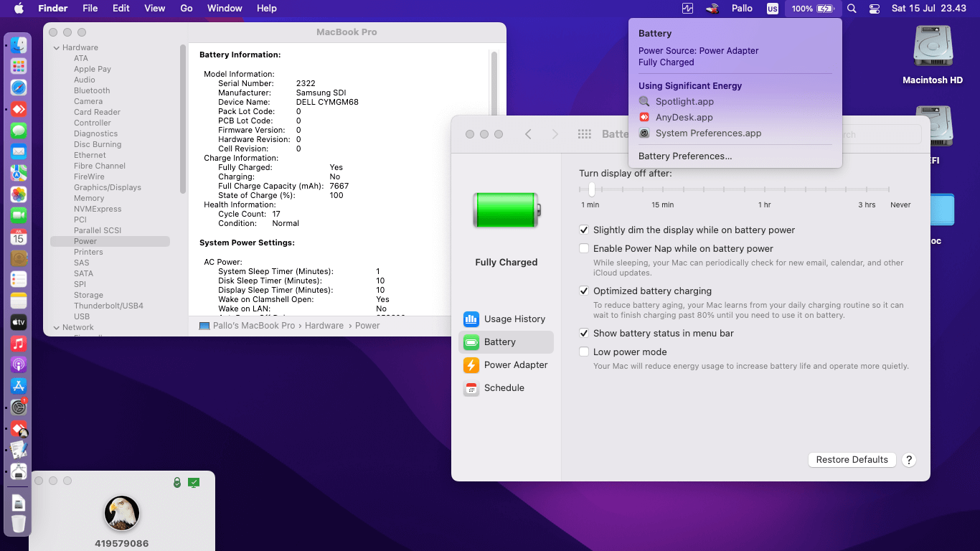
Task: Click Spotlight search icon in menu bar
Action: pyautogui.click(x=852, y=9)
